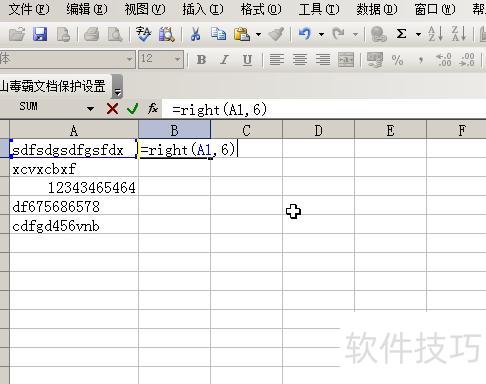Toggle Bold formatting
Image resolution: width=486 pixels, height=384 pixels.
201,60
